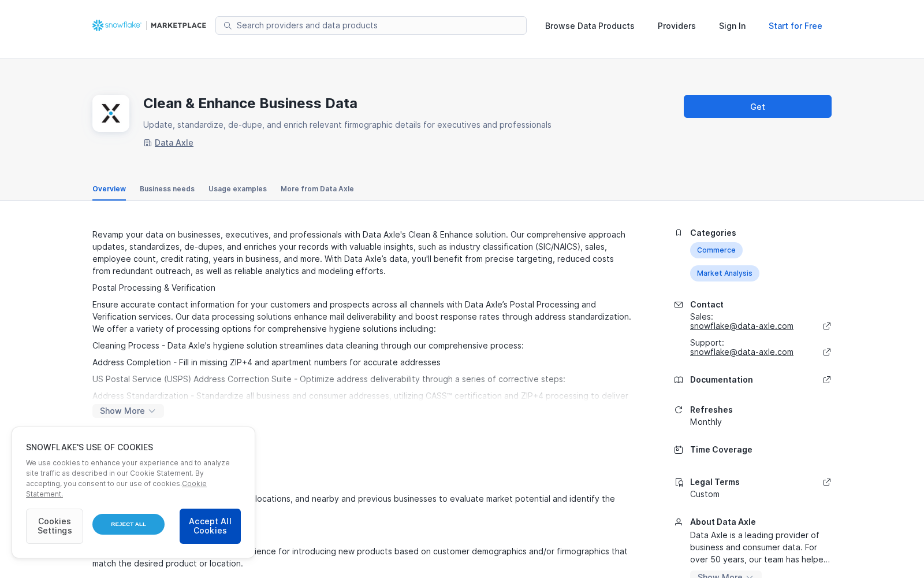
Task: Open More from Data Axle tab
Action: [317, 189]
